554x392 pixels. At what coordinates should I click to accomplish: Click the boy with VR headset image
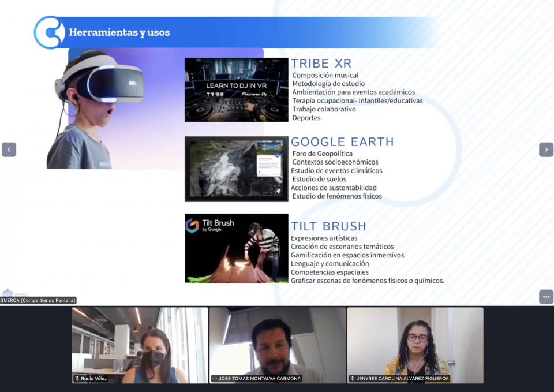[x=95, y=110]
